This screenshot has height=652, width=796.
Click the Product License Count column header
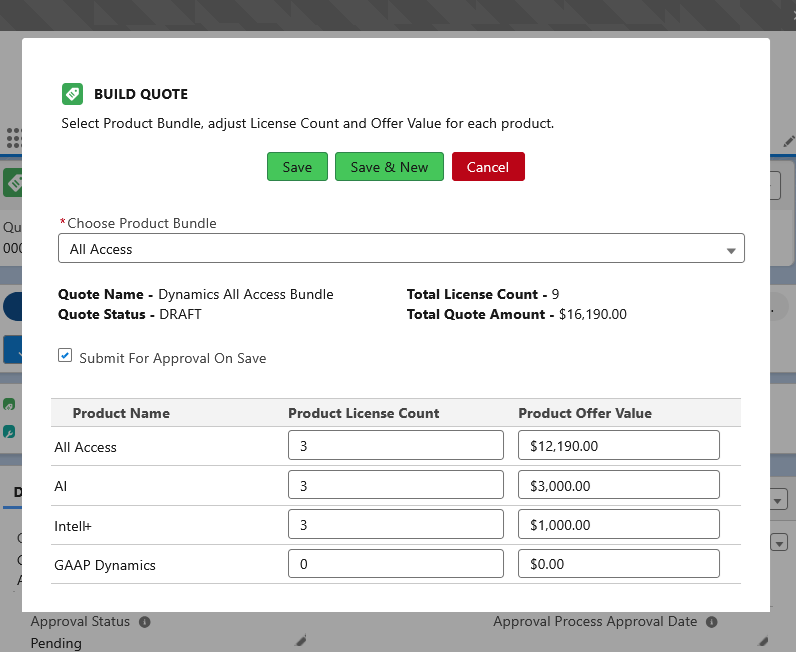[364, 413]
